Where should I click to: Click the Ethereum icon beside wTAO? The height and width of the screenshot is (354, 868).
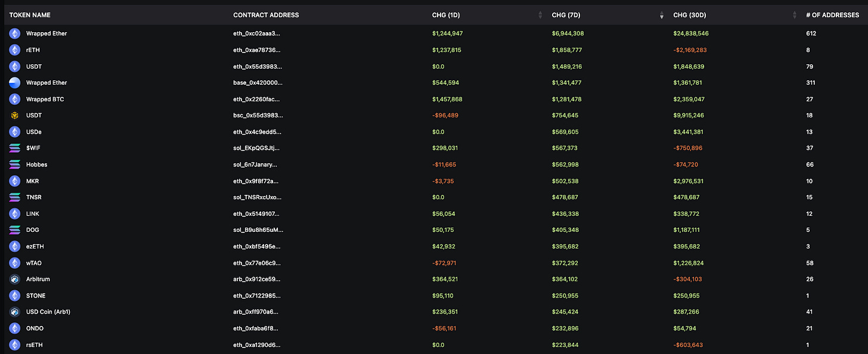tap(14, 263)
